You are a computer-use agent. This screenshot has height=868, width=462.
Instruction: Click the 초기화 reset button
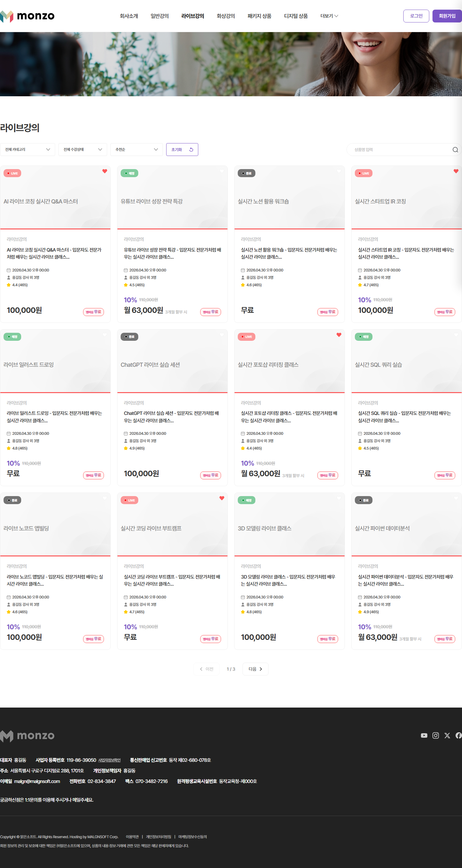pyautogui.click(x=182, y=150)
